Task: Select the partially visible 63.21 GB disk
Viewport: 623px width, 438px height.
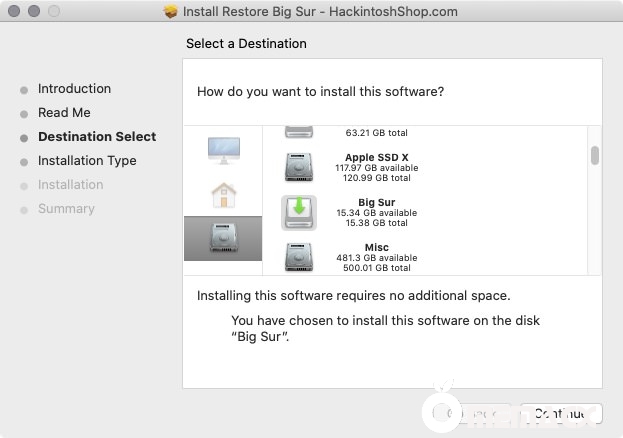Action: 299,131
